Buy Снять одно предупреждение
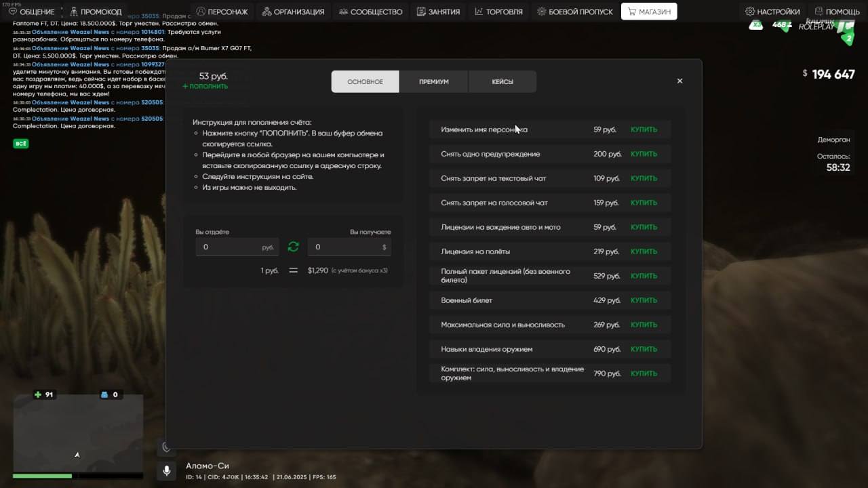Viewport: 868px width, 488px height. 644,154
